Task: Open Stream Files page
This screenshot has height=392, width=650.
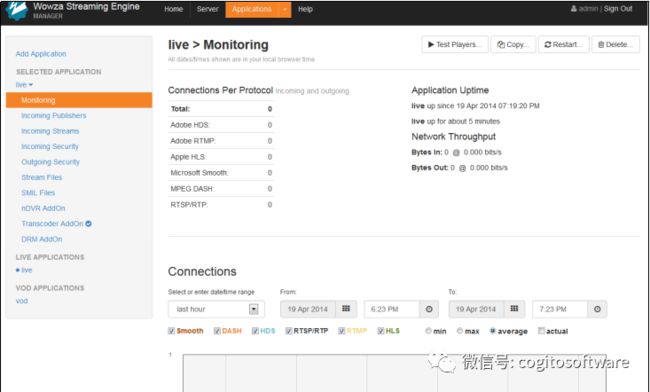Action: pos(42,177)
